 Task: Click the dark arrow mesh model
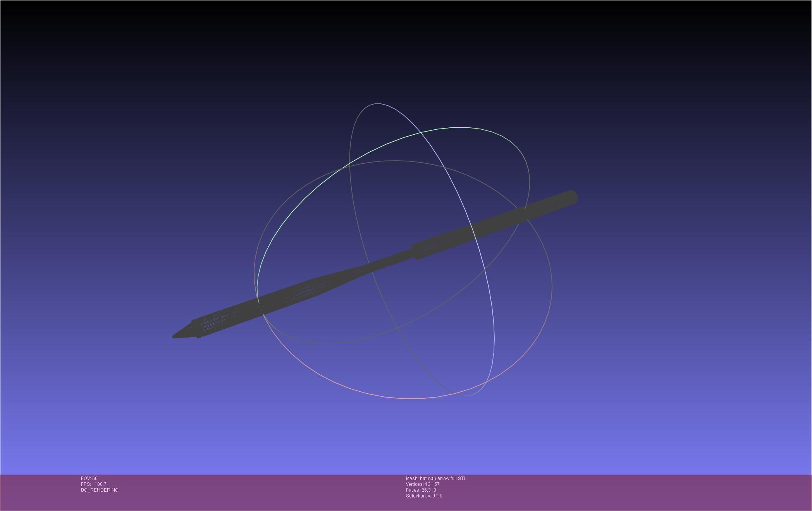(375, 264)
